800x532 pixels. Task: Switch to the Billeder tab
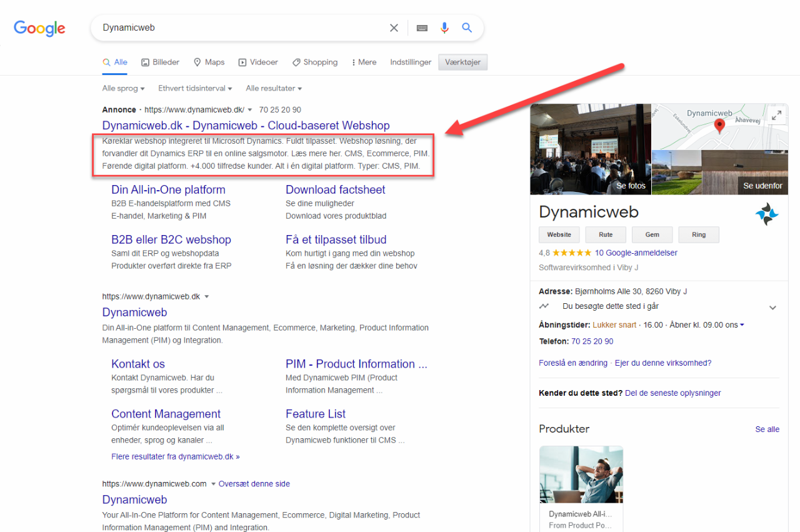pos(160,63)
